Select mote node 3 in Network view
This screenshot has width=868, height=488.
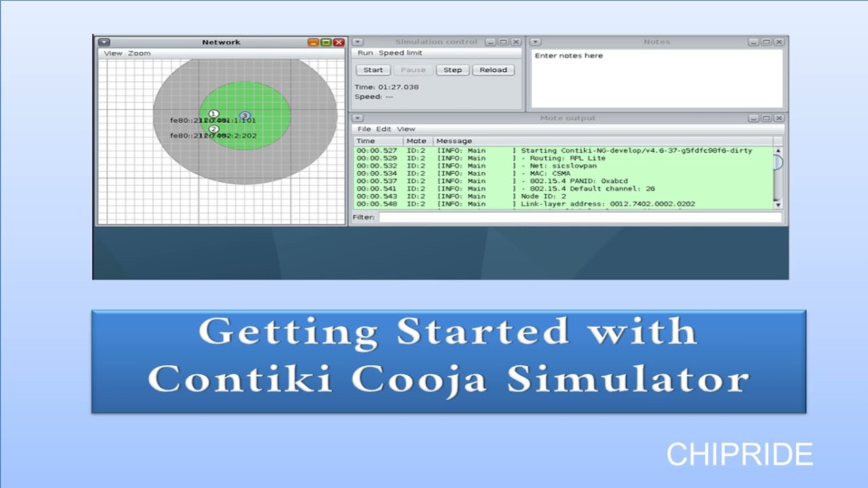[x=245, y=116]
